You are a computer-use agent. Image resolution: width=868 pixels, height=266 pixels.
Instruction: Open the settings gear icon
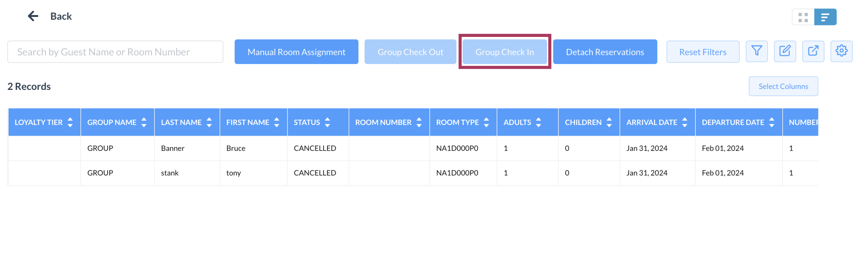point(841,52)
